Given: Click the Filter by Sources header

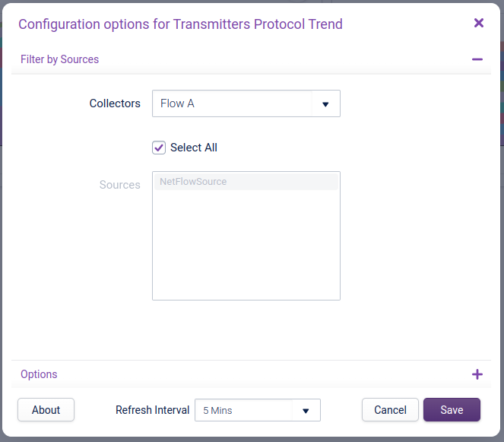Looking at the screenshot, I should coord(60,59).
